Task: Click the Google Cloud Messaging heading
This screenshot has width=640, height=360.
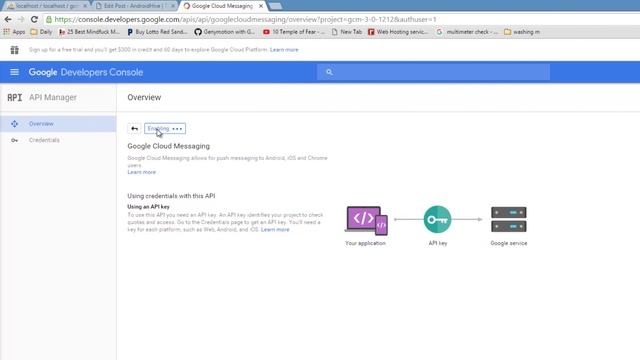Action: tap(169, 146)
